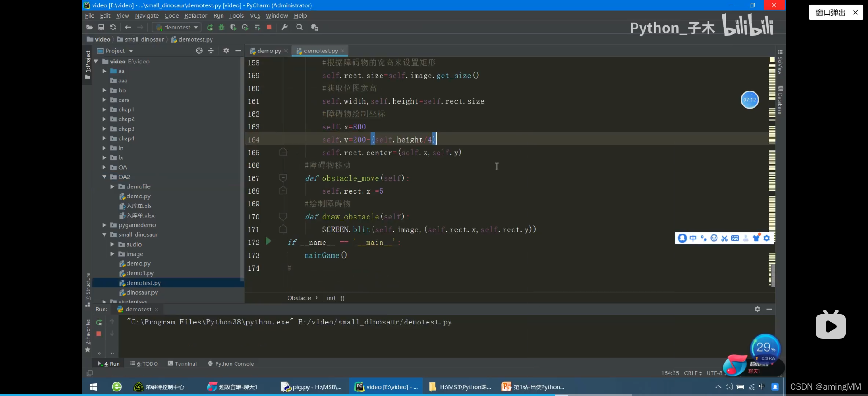Collapse the video root folder

[x=96, y=61]
